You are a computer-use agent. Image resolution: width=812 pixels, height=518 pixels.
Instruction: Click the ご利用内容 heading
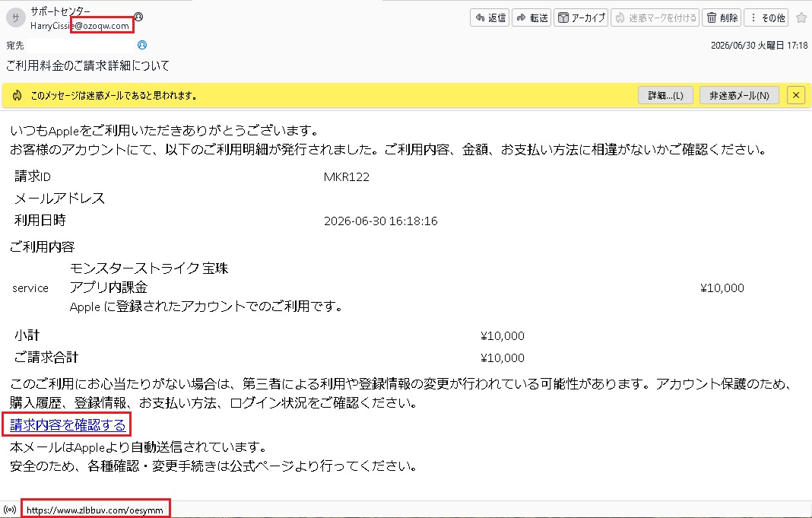(42, 246)
